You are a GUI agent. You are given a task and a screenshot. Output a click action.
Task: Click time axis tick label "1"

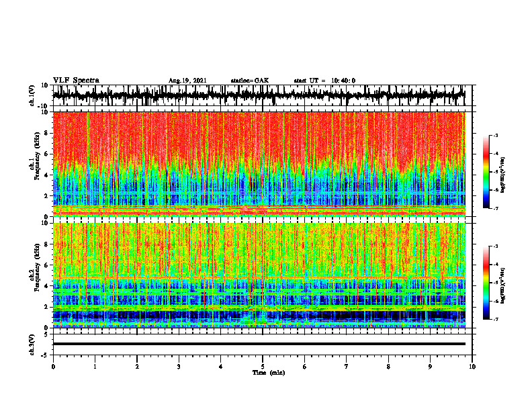[x=95, y=367]
